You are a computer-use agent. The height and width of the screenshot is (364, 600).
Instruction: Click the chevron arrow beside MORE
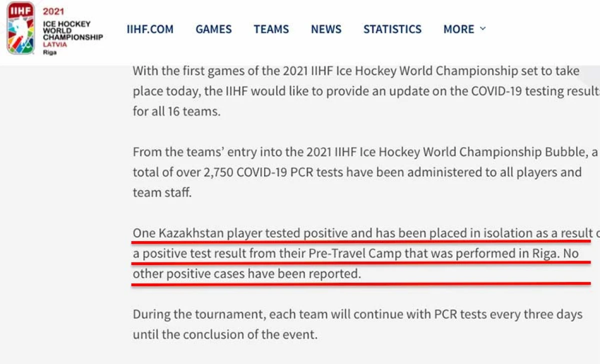point(482,29)
